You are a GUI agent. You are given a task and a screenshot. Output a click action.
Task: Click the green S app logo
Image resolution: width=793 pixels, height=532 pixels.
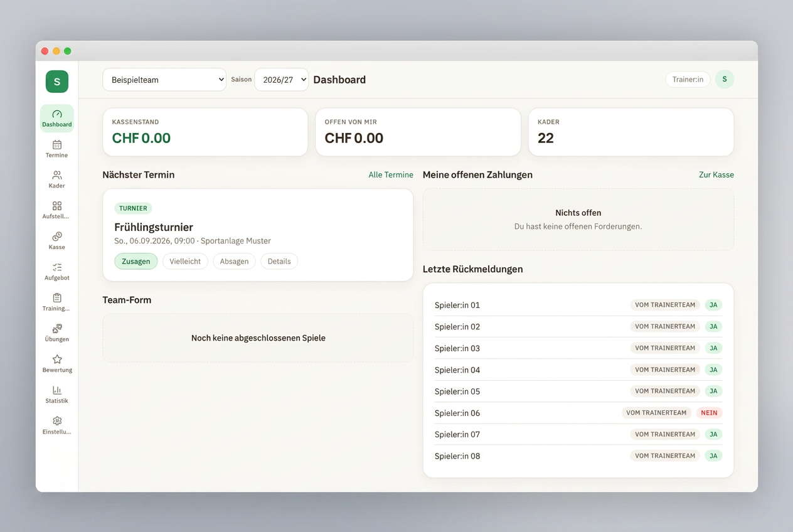[x=57, y=82]
